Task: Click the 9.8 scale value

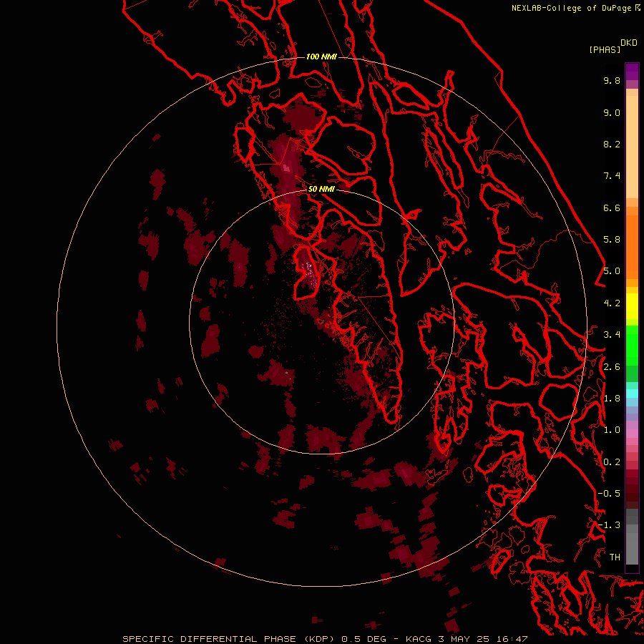Action: [x=612, y=80]
